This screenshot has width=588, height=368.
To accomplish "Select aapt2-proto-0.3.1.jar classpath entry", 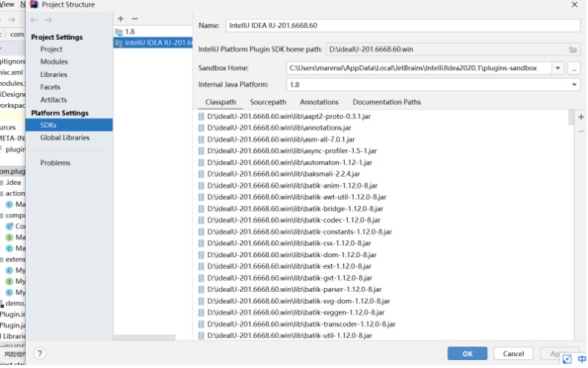I will [289, 116].
